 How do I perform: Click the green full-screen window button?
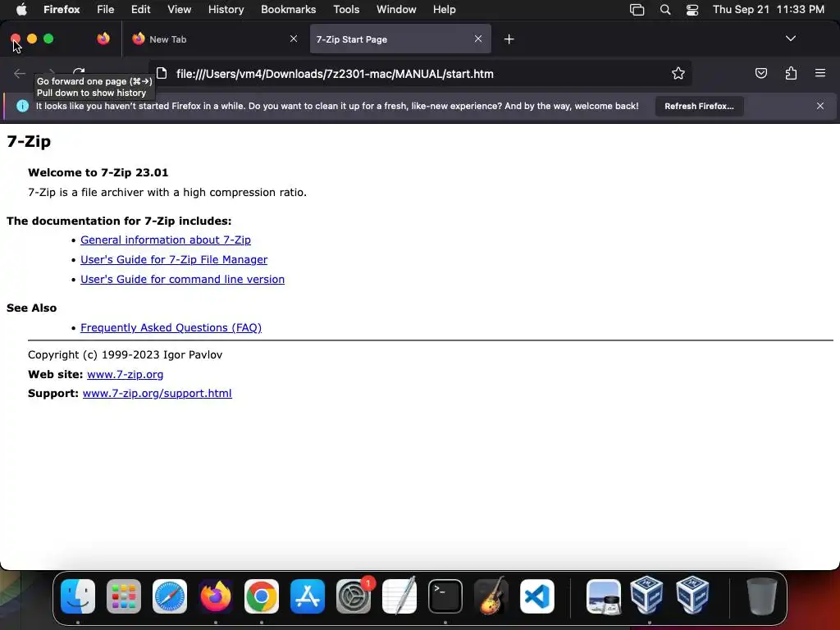(x=48, y=39)
